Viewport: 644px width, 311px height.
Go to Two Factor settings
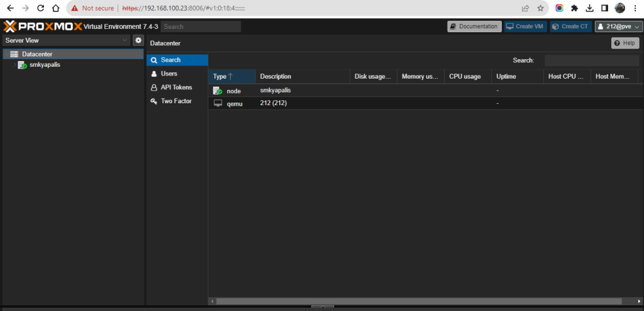[x=175, y=101]
